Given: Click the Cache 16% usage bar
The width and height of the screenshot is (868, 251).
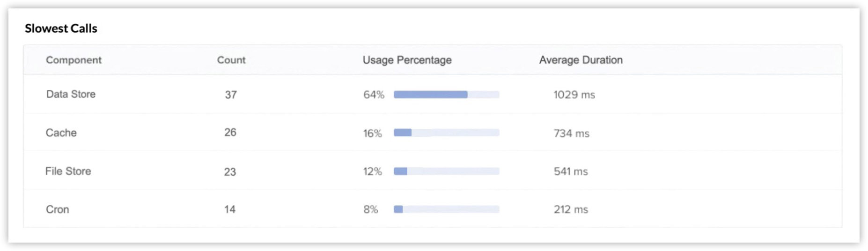Looking at the screenshot, I should [446, 133].
